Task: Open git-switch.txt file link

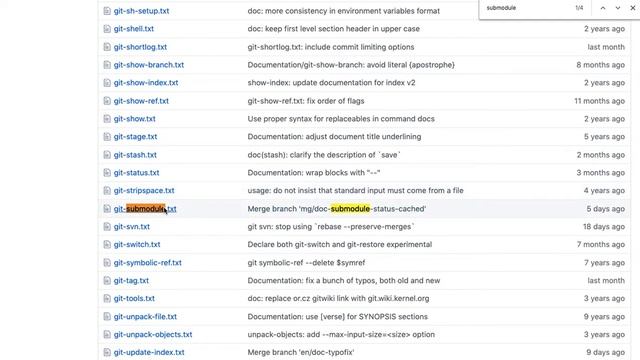Action: coord(137,244)
